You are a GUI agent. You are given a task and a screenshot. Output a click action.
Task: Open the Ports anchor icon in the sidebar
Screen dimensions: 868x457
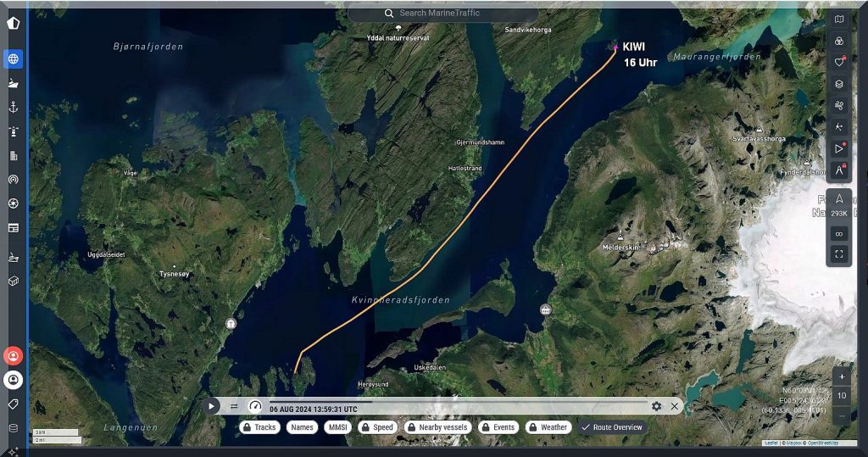[13, 107]
